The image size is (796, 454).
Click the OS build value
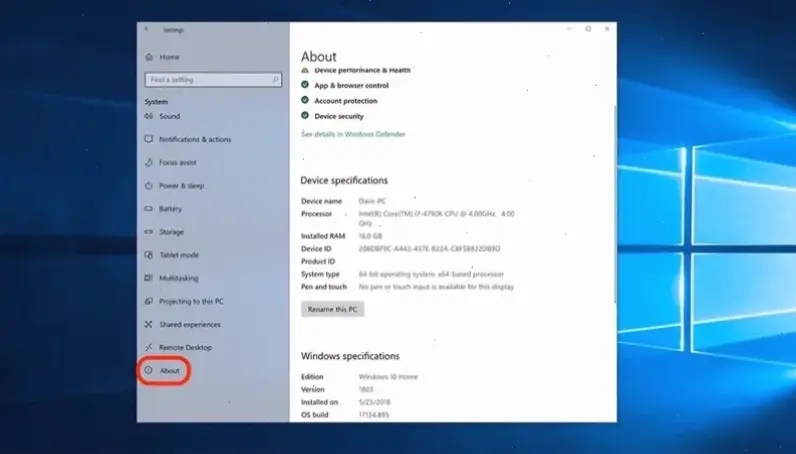click(374, 415)
